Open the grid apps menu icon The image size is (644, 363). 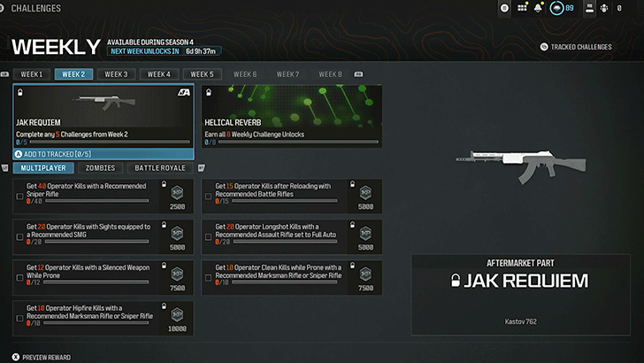pyautogui.click(x=522, y=8)
